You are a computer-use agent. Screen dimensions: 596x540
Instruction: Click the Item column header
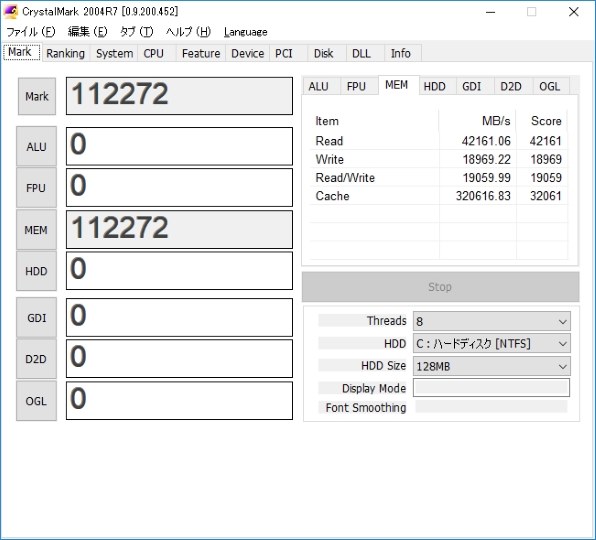pyautogui.click(x=374, y=121)
